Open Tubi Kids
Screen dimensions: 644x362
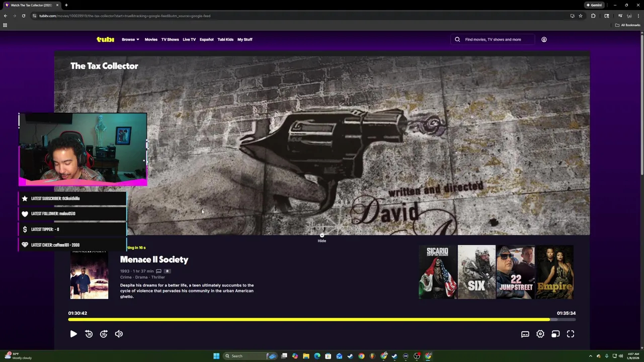225,39
